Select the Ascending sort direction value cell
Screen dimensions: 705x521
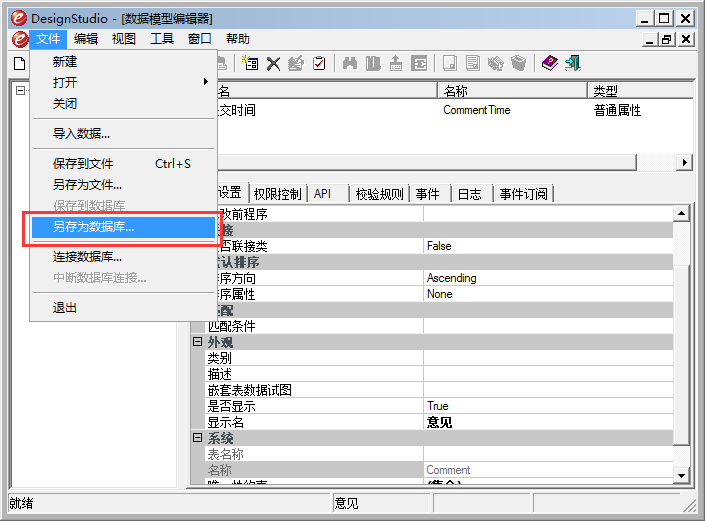point(548,278)
